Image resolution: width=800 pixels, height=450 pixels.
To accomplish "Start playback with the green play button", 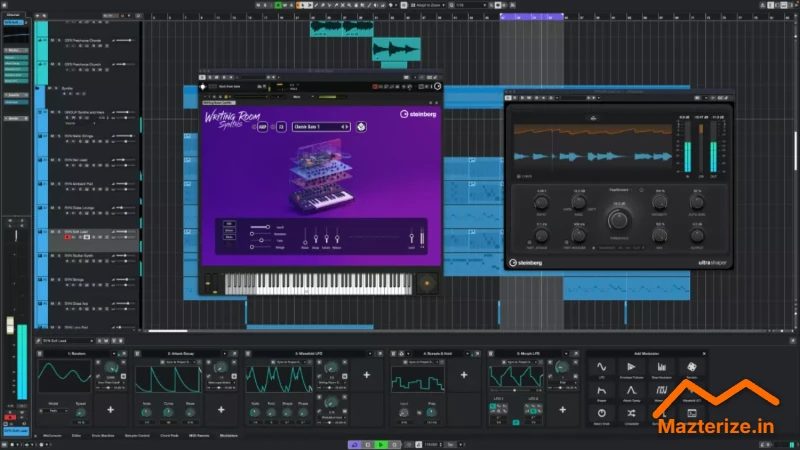I will (381, 445).
